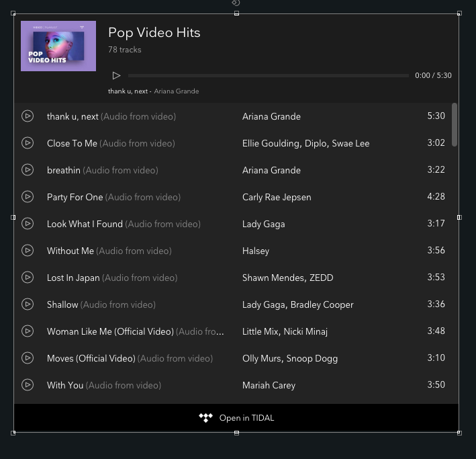476x459 pixels.
Task: Click now-playing artist name under progress bar
Action: [177, 91]
